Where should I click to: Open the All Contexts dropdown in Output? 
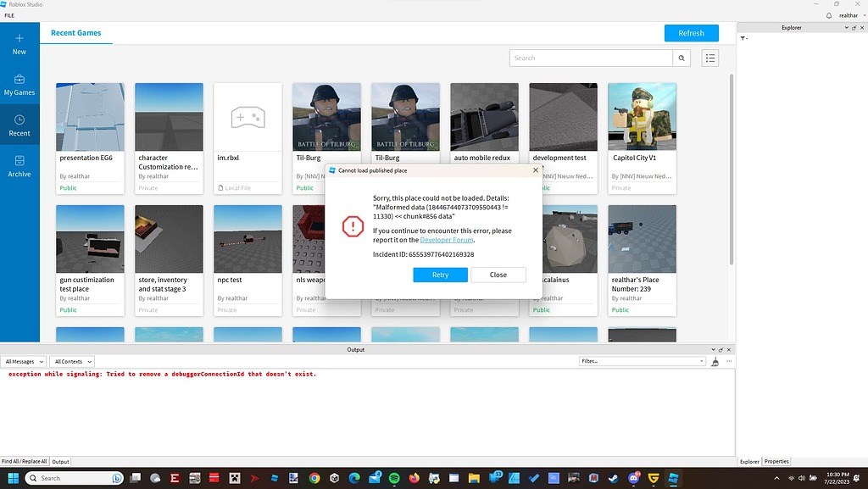[71, 361]
